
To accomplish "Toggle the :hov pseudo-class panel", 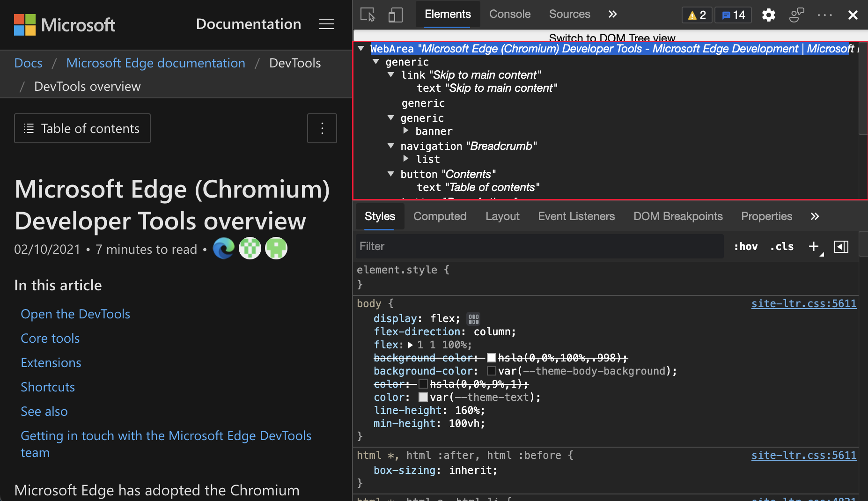I will (746, 246).
